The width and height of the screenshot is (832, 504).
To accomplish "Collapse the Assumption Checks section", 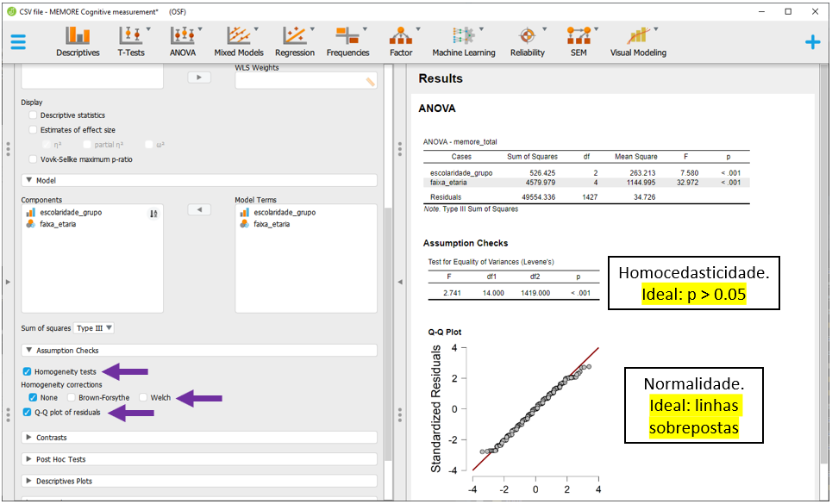I will [x=199, y=351].
